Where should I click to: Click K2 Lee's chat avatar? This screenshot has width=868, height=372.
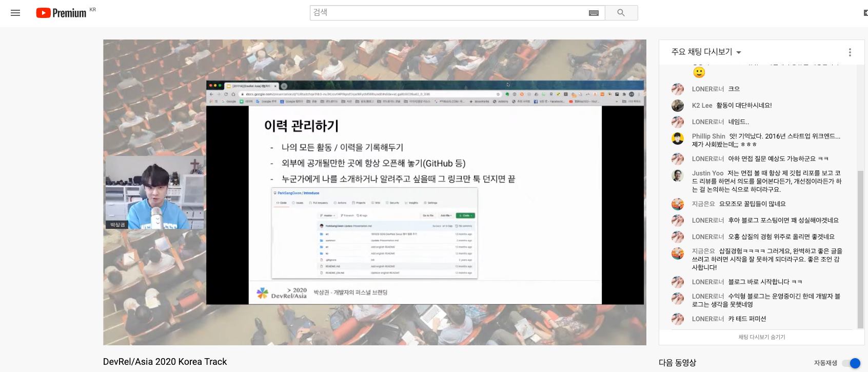click(x=678, y=106)
